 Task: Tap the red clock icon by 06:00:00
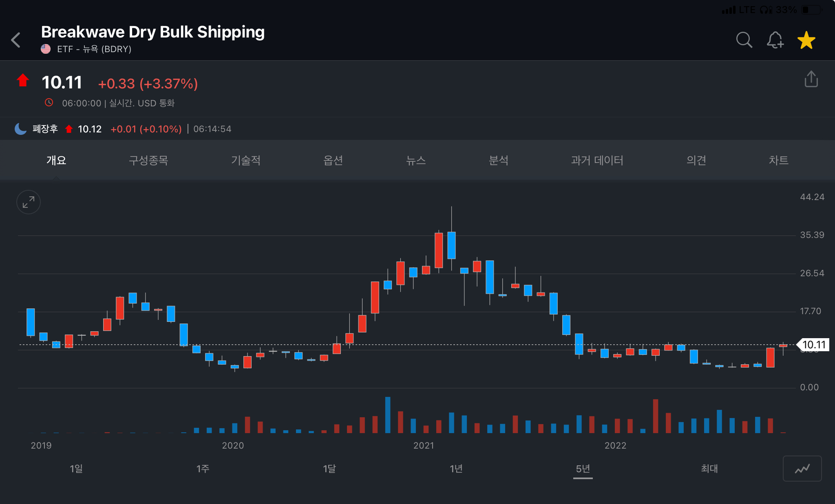click(x=49, y=102)
